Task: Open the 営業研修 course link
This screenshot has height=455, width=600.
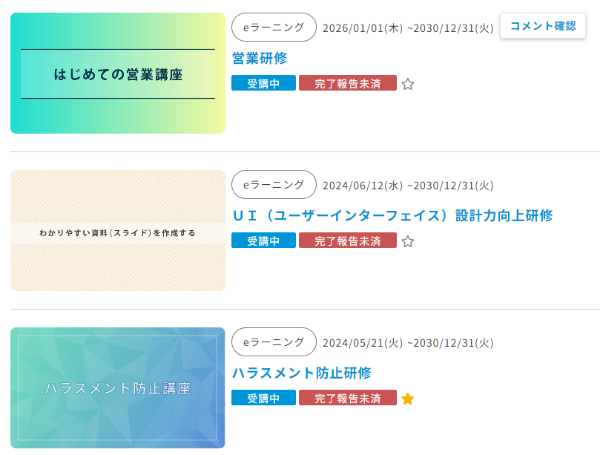Action: 259,58
